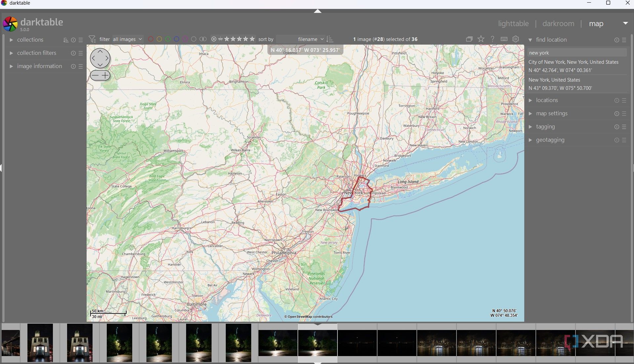Reset the find location module
The image size is (634, 364).
coord(617,40)
